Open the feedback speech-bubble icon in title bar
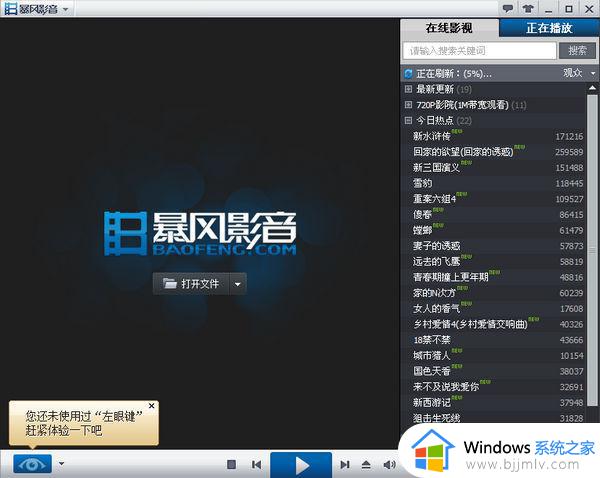The width and height of the screenshot is (600, 478). (508, 8)
